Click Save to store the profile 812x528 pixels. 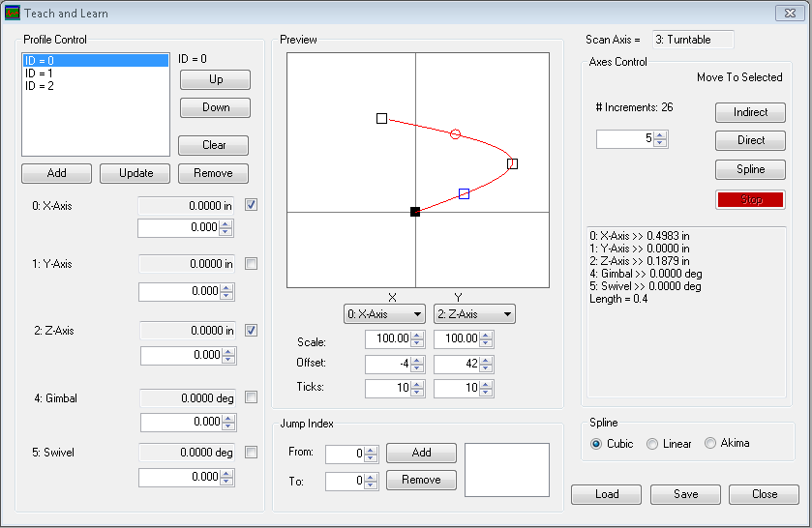[x=685, y=494]
